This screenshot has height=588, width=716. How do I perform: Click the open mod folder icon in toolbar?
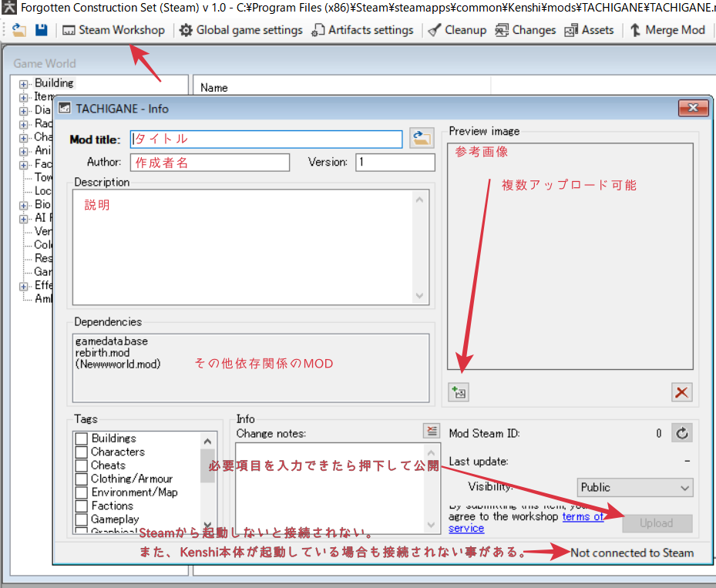click(x=18, y=30)
